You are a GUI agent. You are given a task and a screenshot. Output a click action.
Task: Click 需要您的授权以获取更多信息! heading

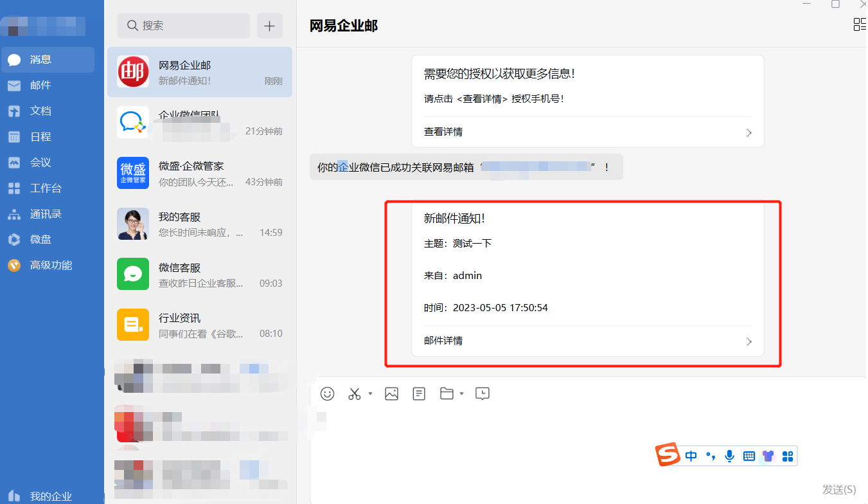click(499, 74)
